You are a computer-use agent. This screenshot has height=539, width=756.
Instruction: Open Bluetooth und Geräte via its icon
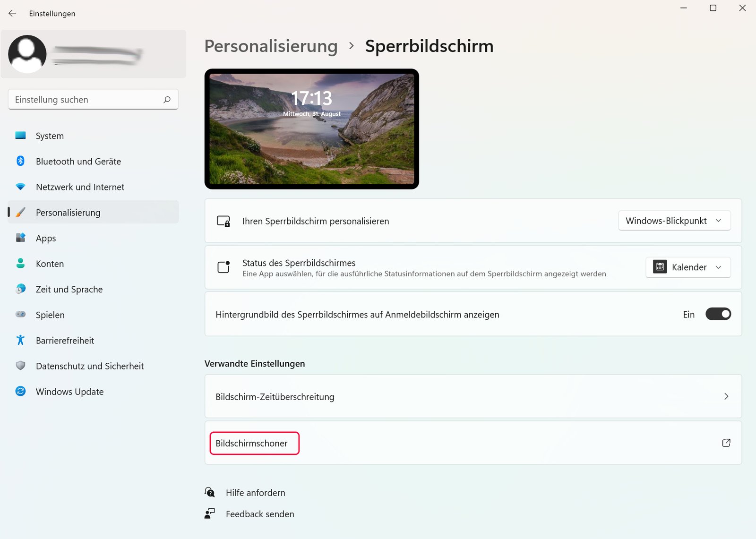tap(20, 161)
